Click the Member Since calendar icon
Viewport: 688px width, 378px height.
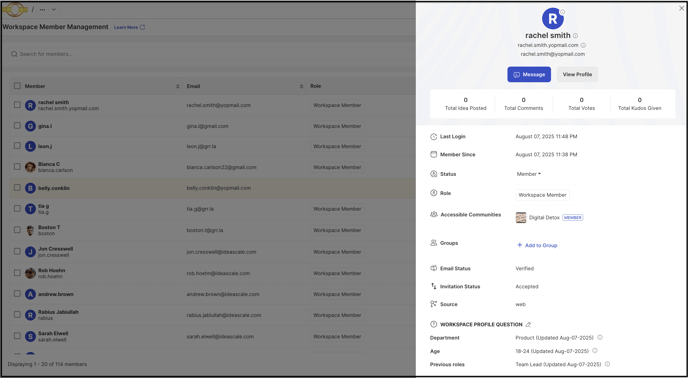pyautogui.click(x=434, y=155)
